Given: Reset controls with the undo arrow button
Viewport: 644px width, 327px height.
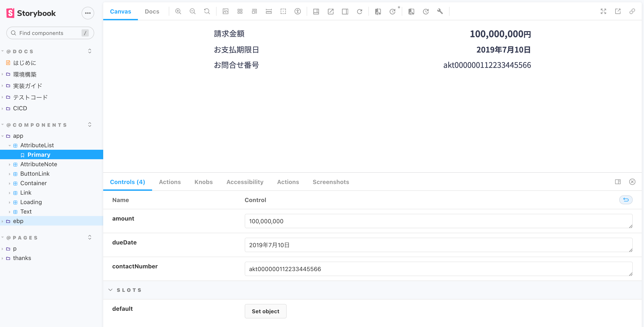Looking at the screenshot, I should tap(626, 200).
